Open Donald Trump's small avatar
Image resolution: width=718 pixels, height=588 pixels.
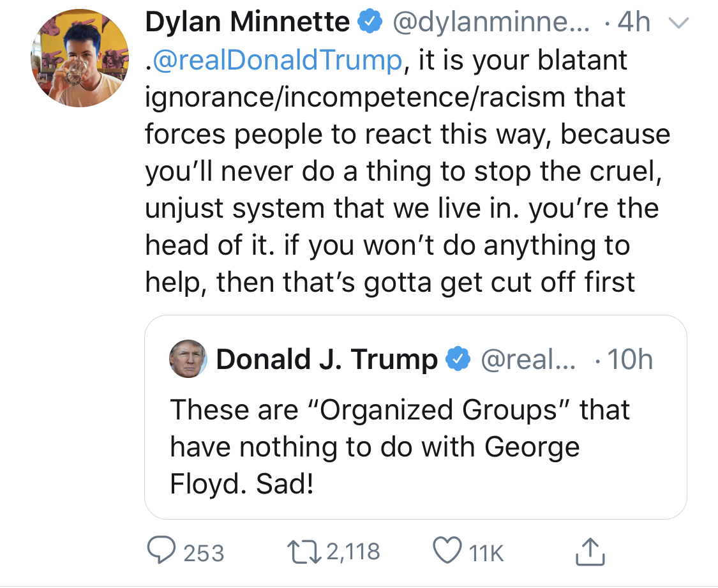(188, 359)
